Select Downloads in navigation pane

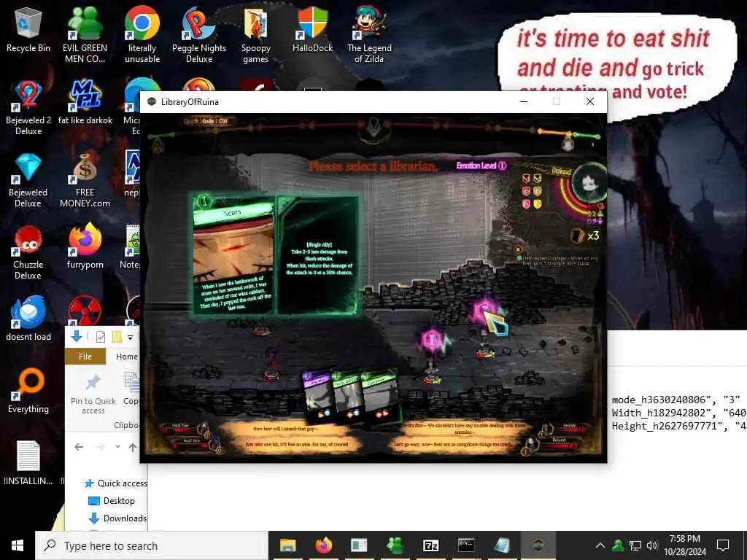coord(117,518)
